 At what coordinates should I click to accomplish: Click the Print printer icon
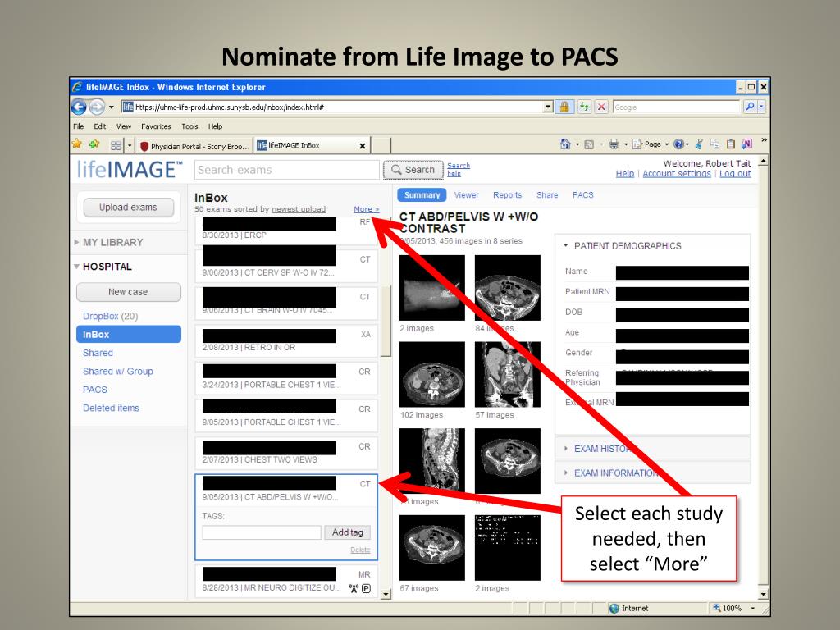[614, 144]
